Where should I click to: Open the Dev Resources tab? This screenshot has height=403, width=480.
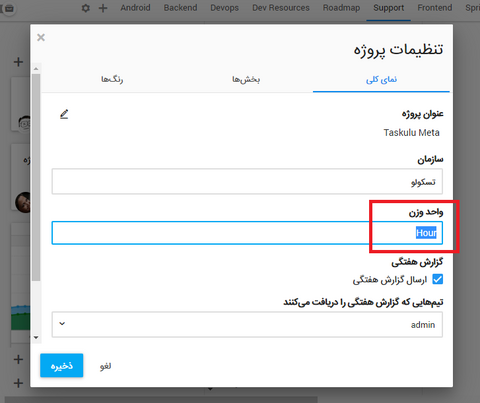pos(281,8)
